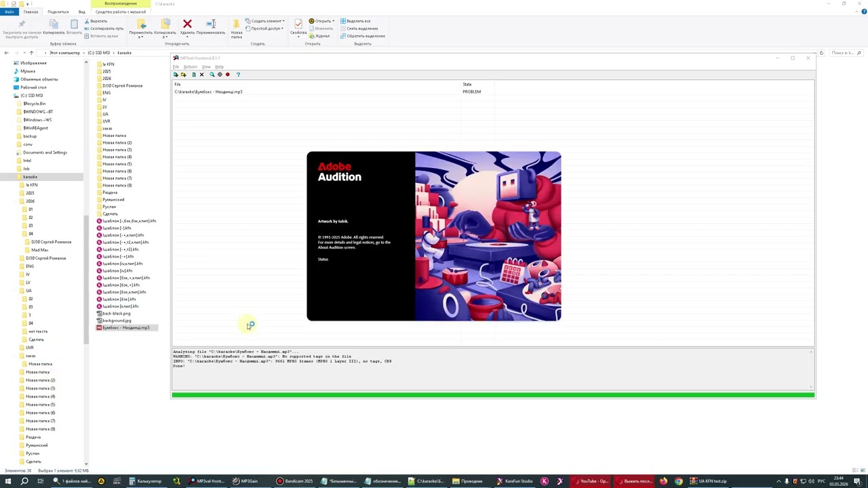Switch to Поделиться ribbon tab
This screenshot has height=488, width=868.
[58, 12]
